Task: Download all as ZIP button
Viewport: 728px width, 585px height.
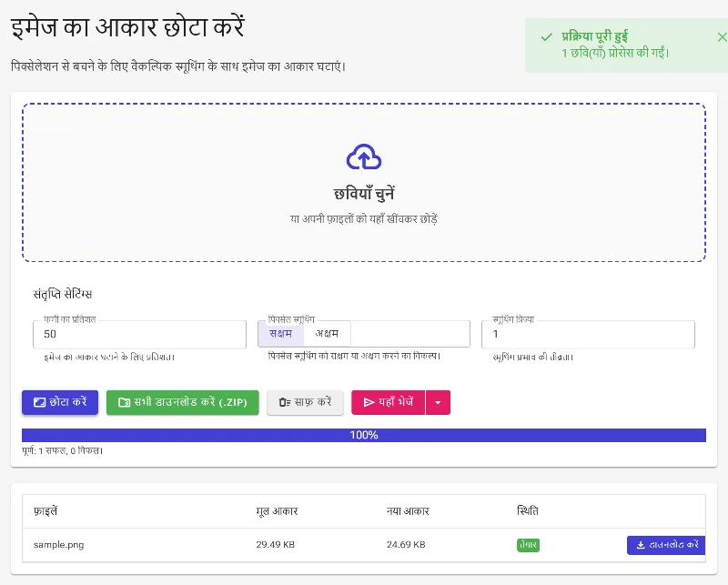Action: (x=183, y=402)
